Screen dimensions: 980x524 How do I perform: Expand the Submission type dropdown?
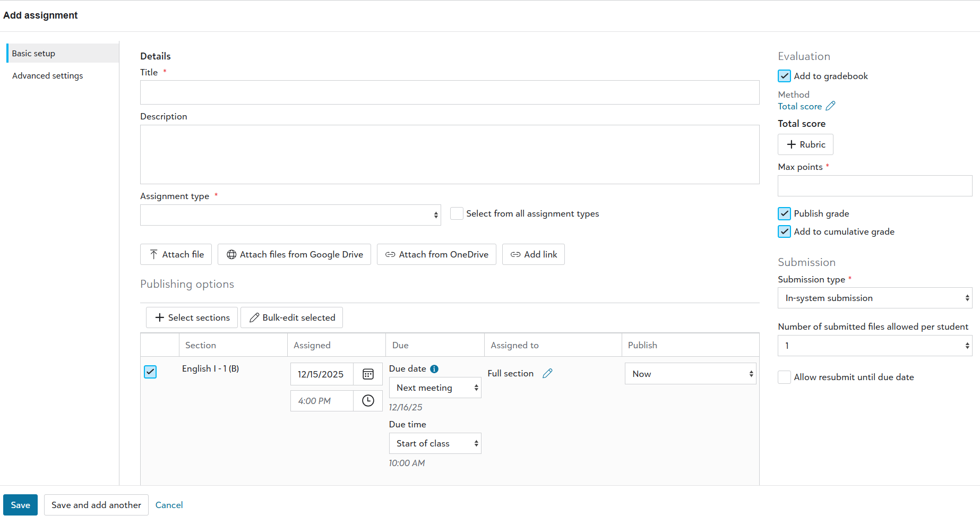874,298
